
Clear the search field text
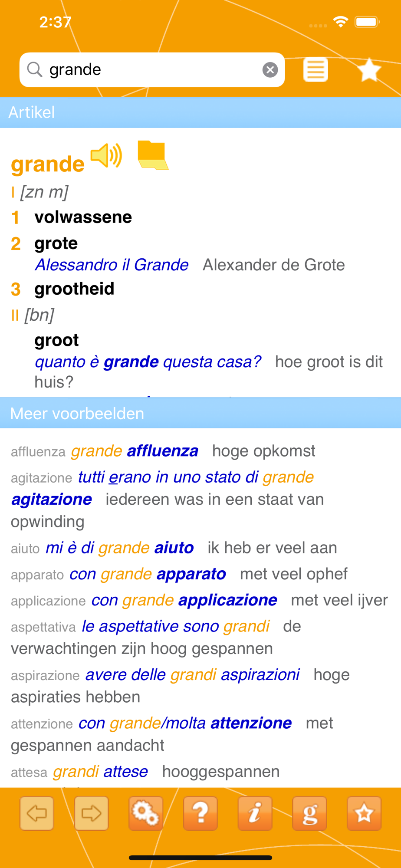click(x=270, y=69)
